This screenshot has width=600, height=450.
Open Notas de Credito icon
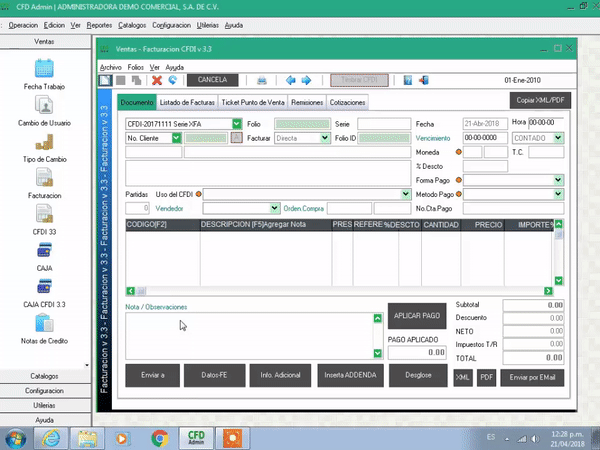(x=44, y=324)
